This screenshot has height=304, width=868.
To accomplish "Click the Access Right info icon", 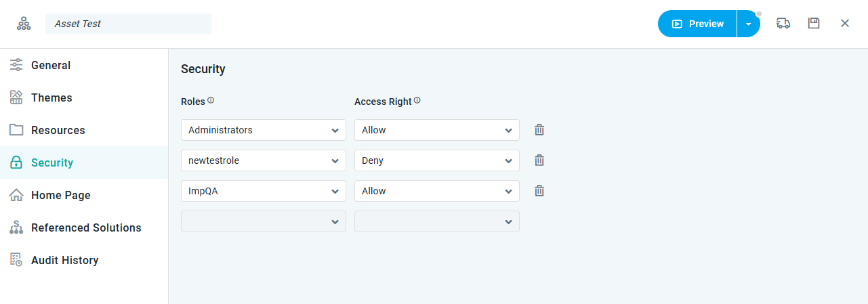I will point(417,101).
